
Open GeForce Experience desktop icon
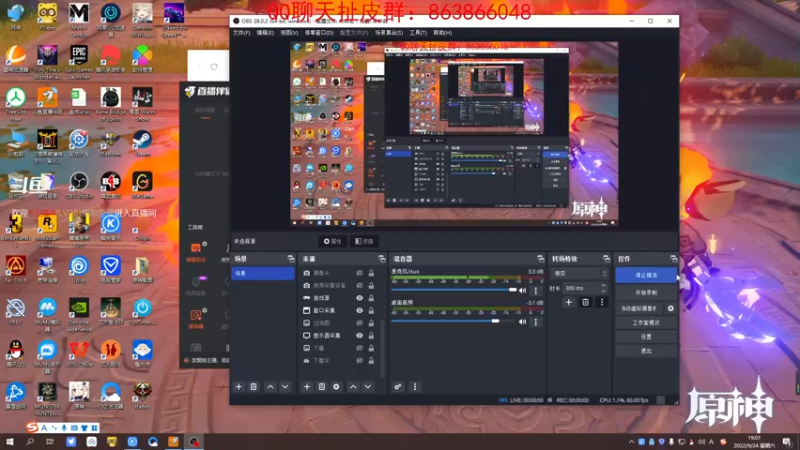(79, 315)
